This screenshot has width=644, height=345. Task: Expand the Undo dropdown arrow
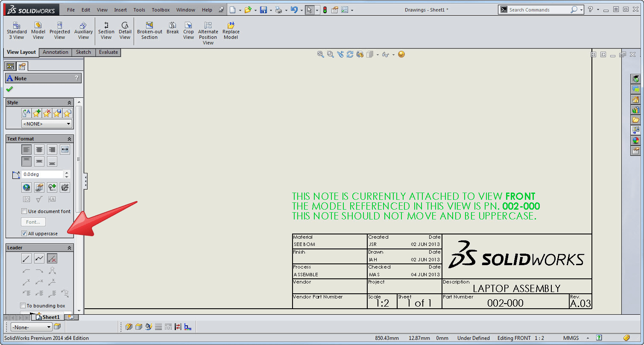pyautogui.click(x=302, y=10)
